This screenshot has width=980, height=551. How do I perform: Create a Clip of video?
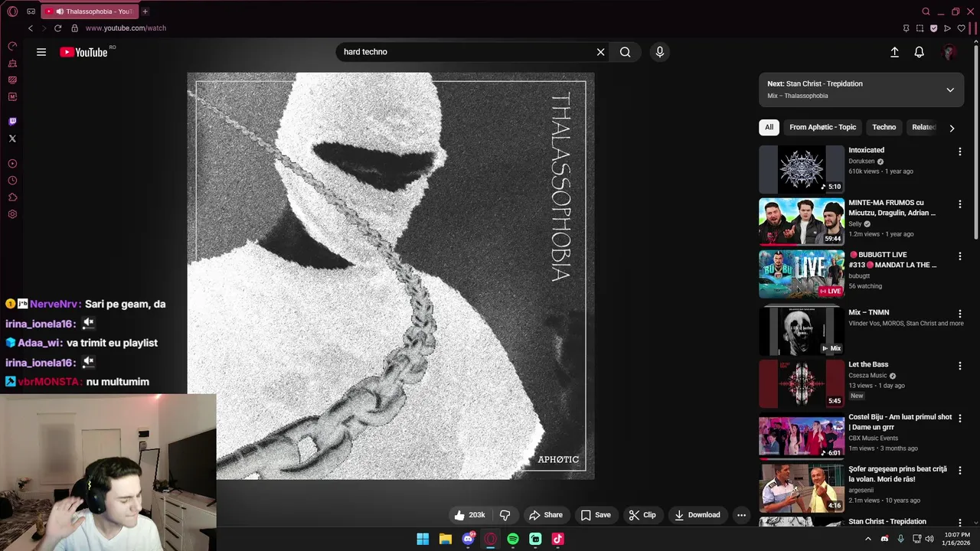coord(642,515)
